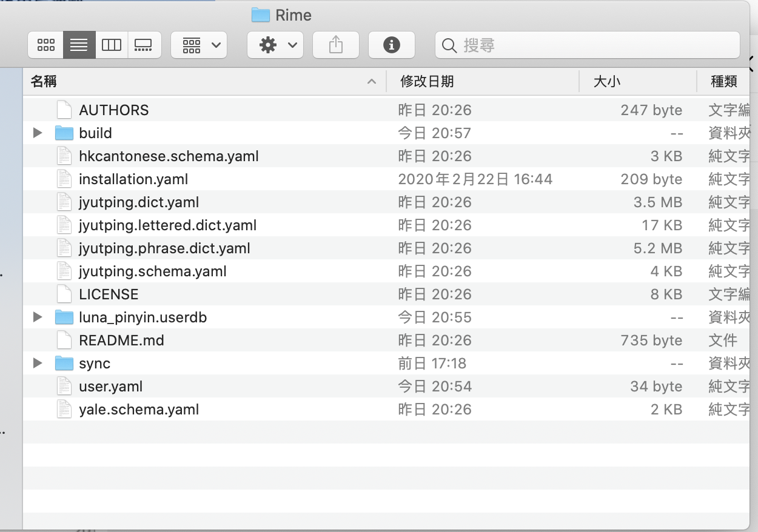Click the 5.2 MB size value
Viewport: 758px width, 532px height.
point(658,248)
